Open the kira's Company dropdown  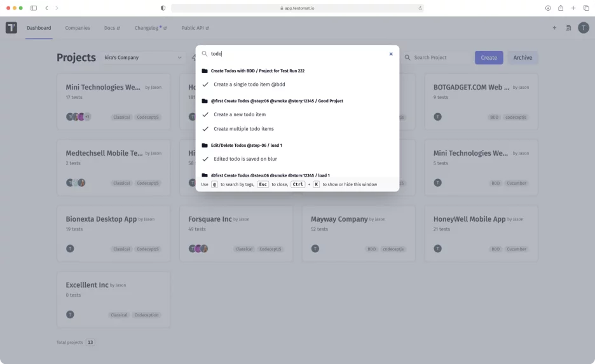(143, 58)
